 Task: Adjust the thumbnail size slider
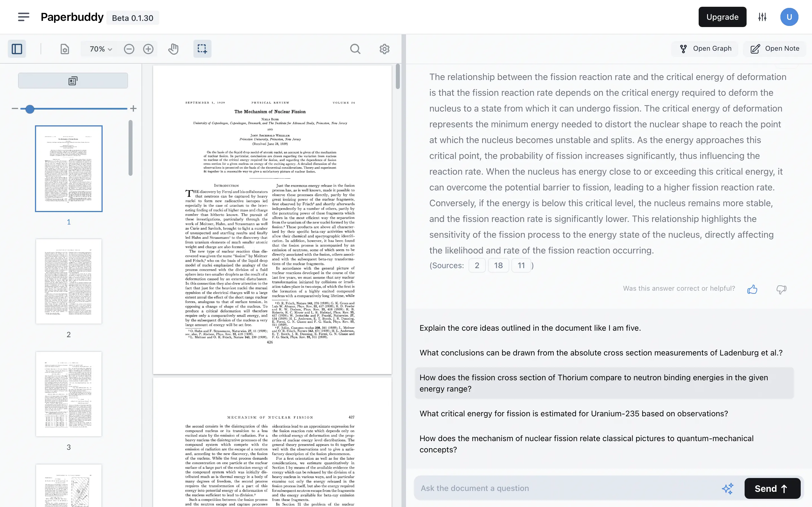pos(30,109)
